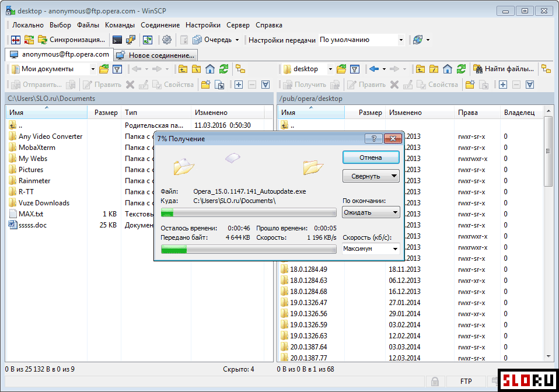Open session in PuTTY icon

131,40
